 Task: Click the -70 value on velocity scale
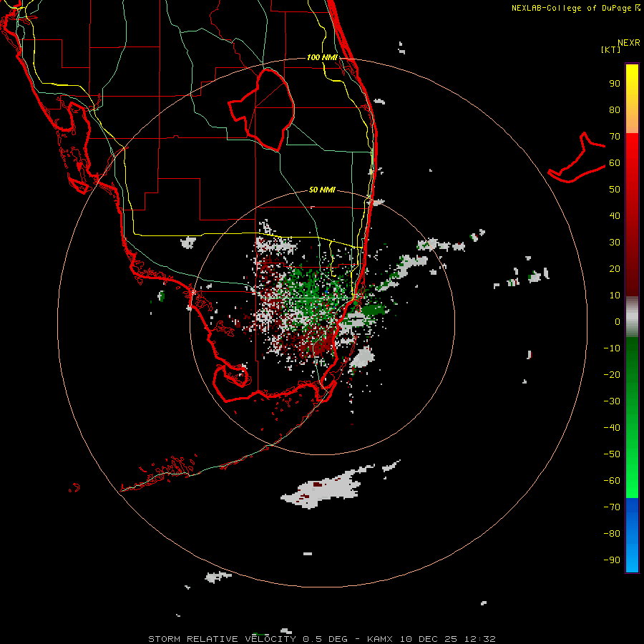pyautogui.click(x=612, y=507)
